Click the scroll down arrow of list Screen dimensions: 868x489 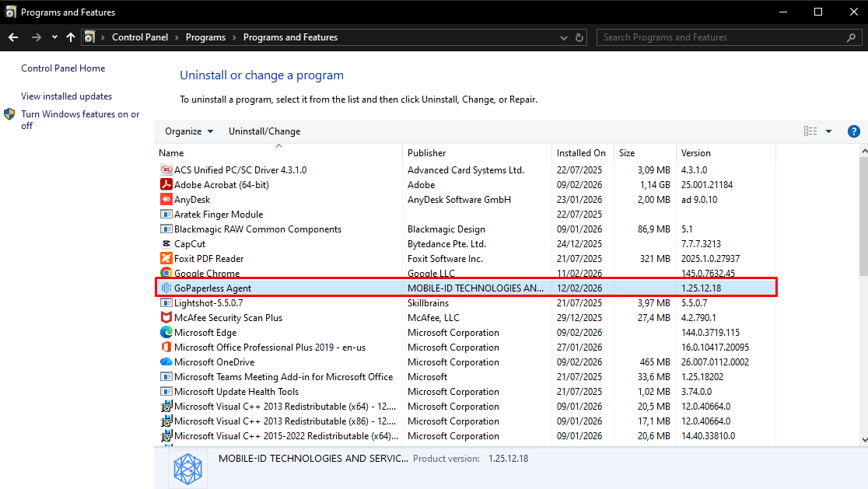863,440
